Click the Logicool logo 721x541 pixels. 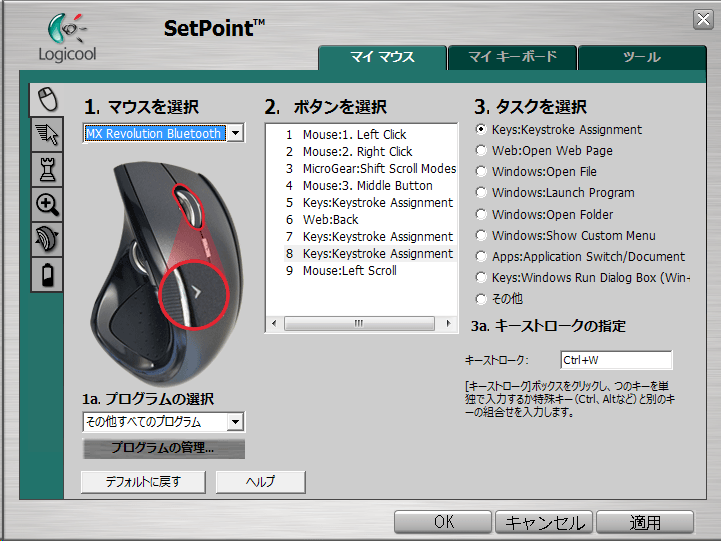click(67, 38)
